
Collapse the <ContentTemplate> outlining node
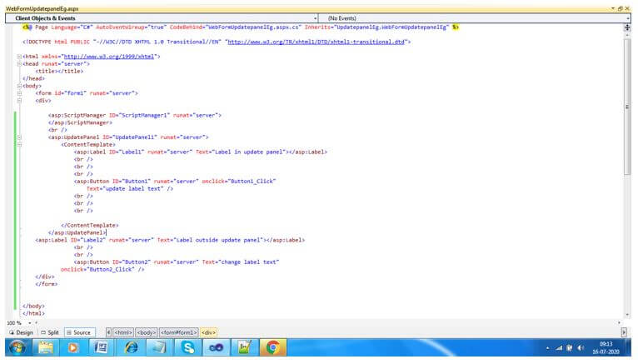[19, 144]
